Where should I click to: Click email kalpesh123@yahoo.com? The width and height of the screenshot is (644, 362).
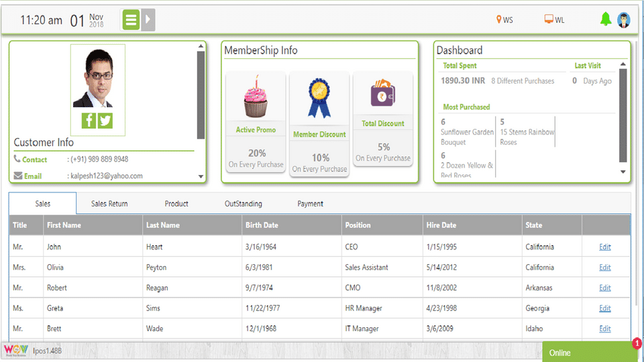(107, 176)
